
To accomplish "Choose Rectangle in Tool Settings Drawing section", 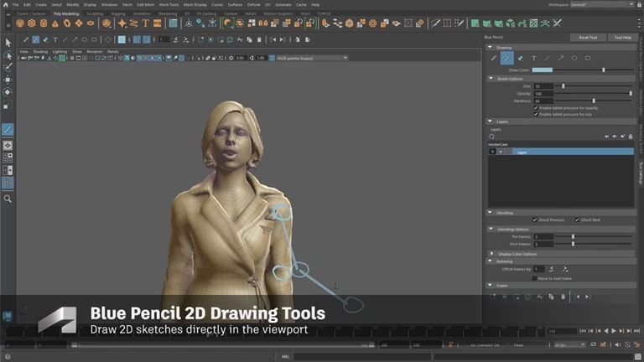I will (x=588, y=59).
